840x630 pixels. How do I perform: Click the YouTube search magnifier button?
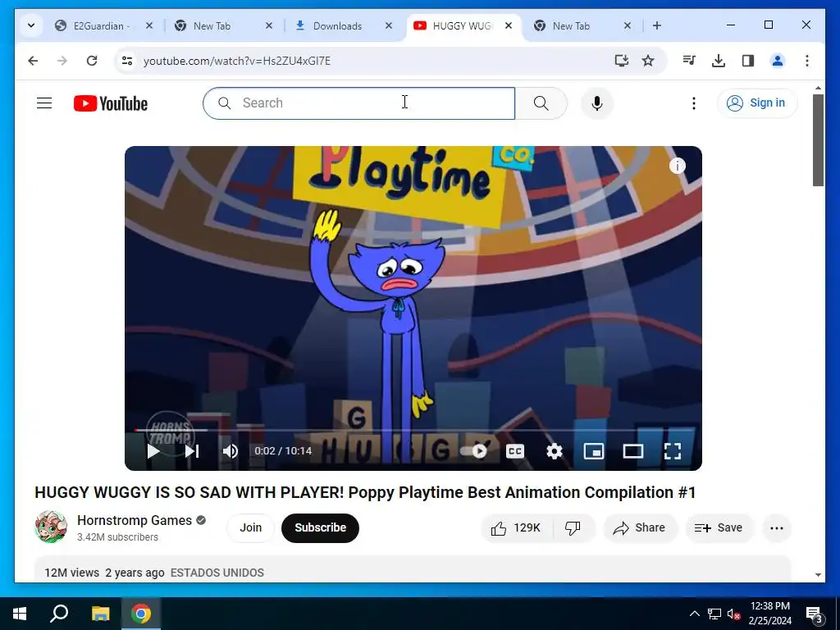click(541, 103)
